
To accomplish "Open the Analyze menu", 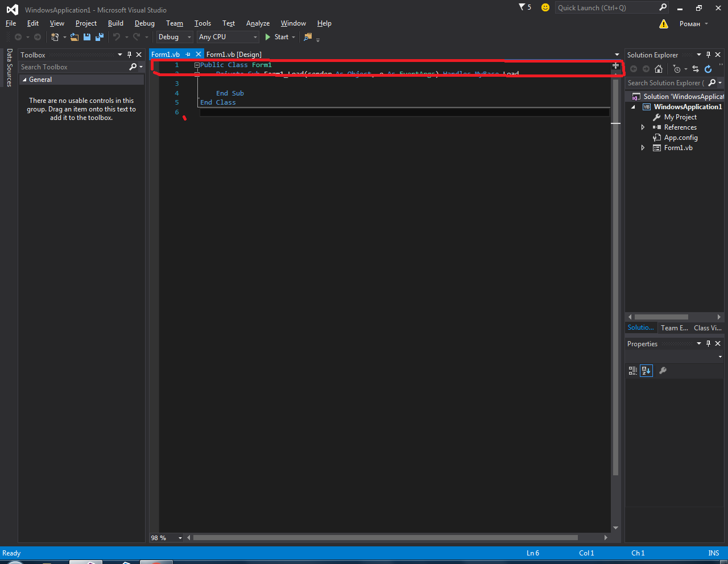I will 258,23.
